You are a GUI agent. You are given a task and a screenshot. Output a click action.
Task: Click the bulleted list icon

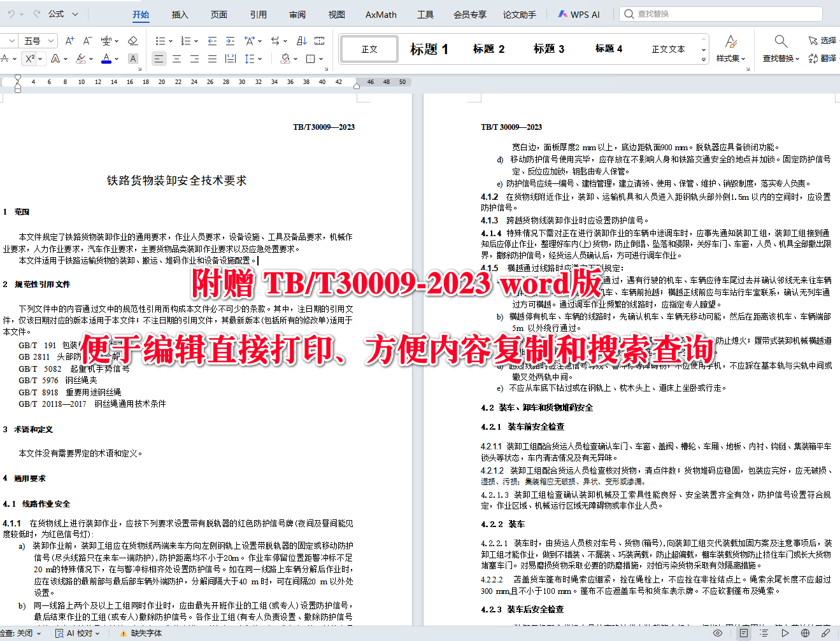click(160, 40)
